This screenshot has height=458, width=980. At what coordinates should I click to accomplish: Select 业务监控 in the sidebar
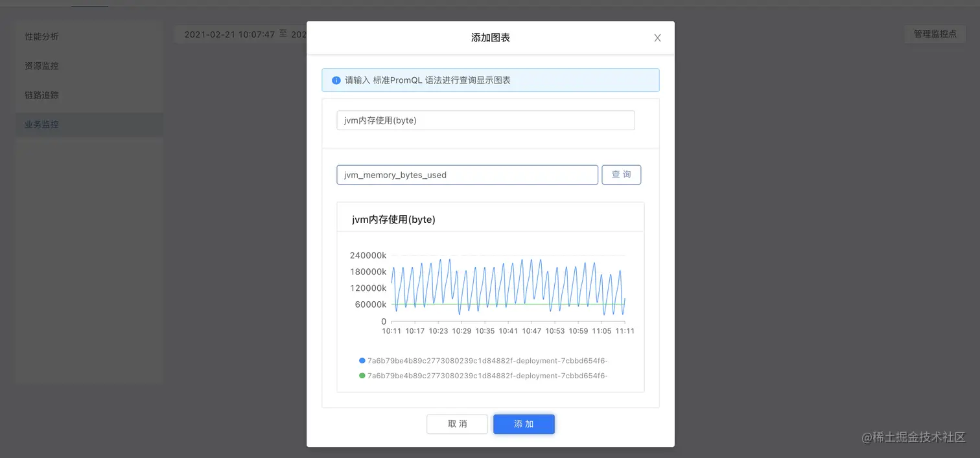[89, 124]
